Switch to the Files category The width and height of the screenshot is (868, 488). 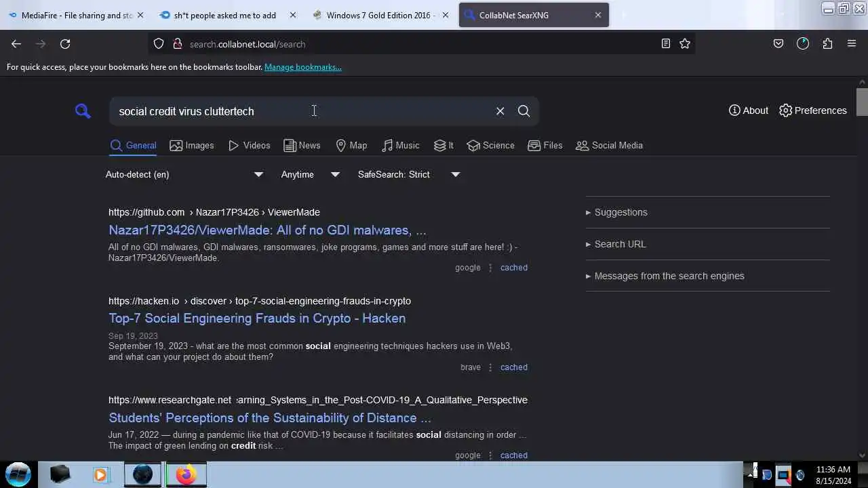(x=545, y=145)
